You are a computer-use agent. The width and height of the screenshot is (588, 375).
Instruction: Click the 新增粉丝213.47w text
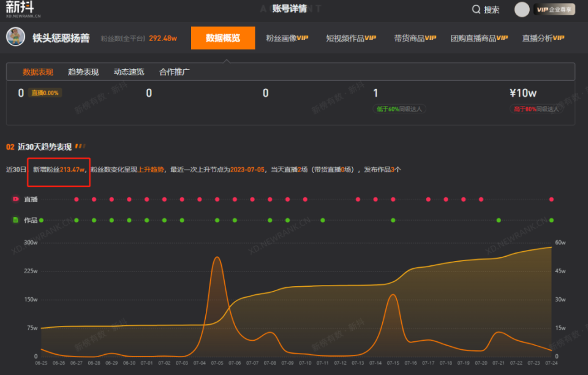coord(59,170)
